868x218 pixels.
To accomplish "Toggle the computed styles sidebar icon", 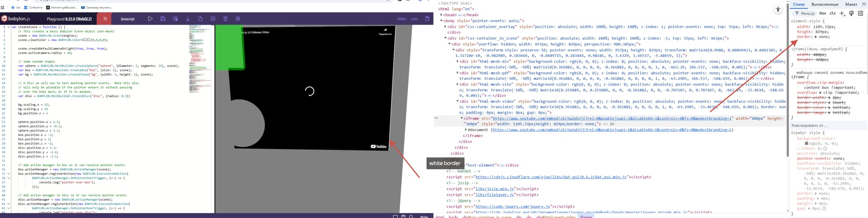I will click(x=860, y=14).
